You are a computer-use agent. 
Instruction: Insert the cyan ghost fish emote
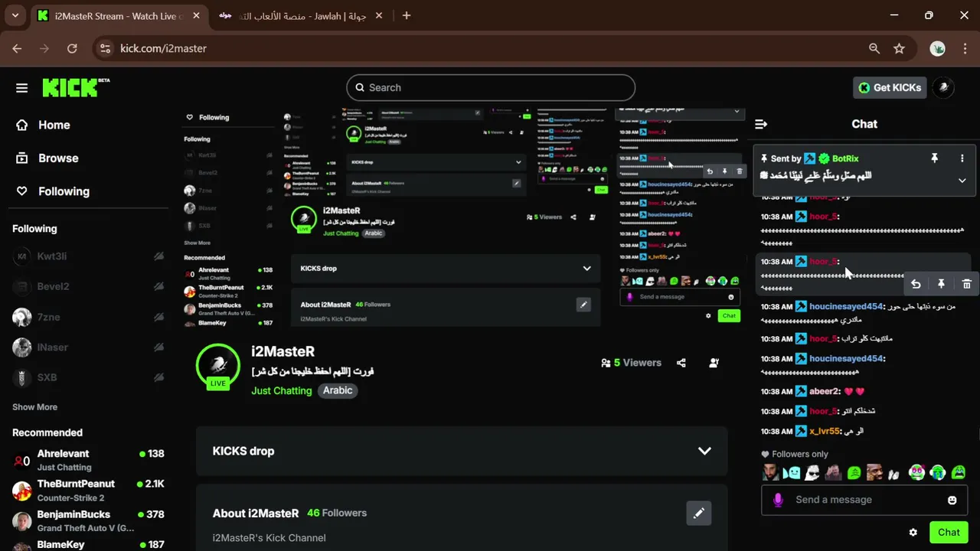[792, 473]
